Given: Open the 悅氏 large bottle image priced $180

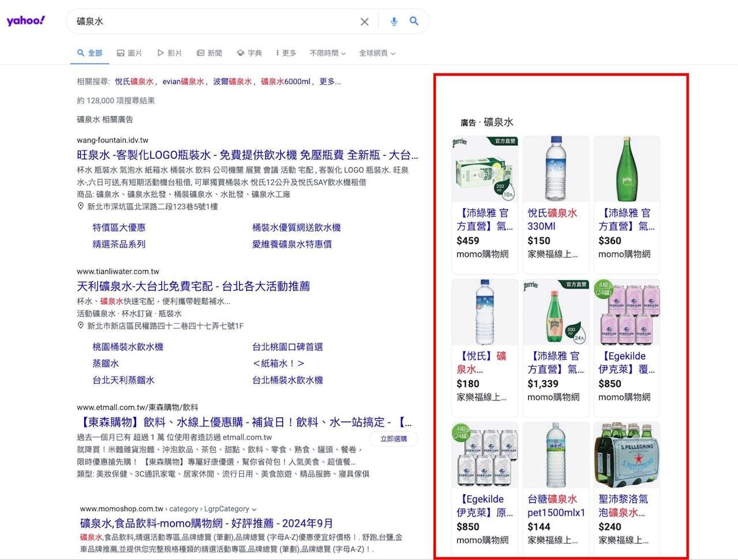Looking at the screenshot, I should [x=484, y=312].
